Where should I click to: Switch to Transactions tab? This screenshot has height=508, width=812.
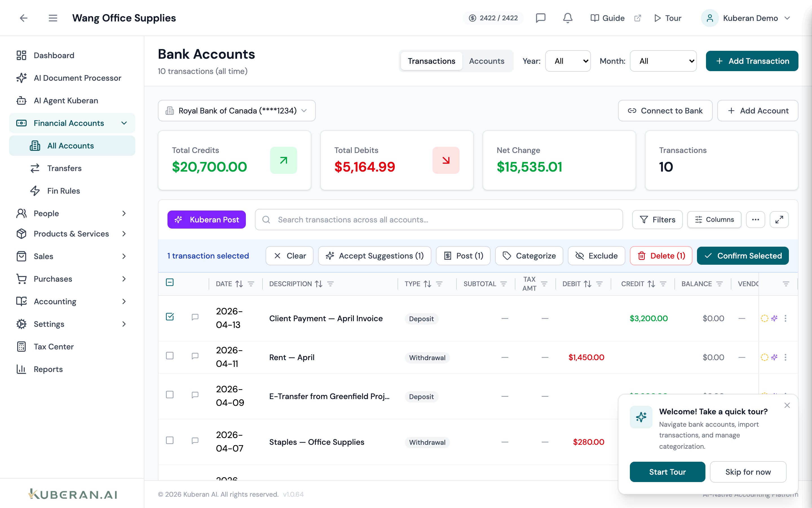[431, 61]
